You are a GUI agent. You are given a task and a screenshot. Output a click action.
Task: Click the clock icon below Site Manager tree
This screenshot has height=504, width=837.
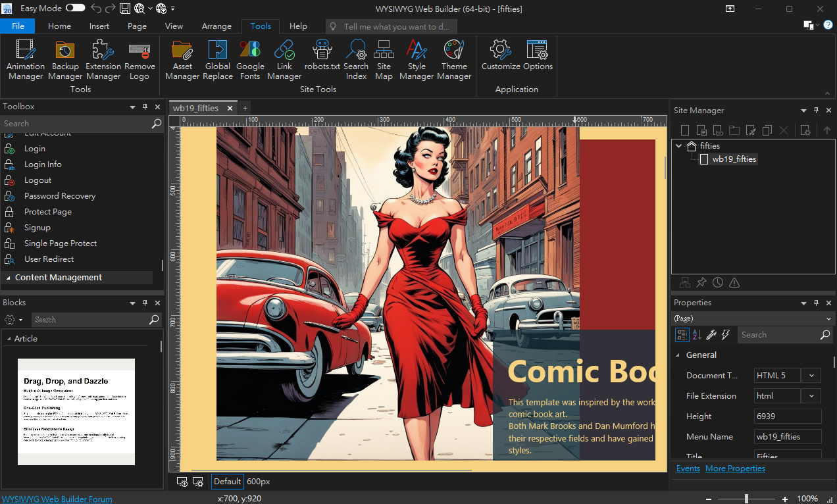click(x=718, y=282)
